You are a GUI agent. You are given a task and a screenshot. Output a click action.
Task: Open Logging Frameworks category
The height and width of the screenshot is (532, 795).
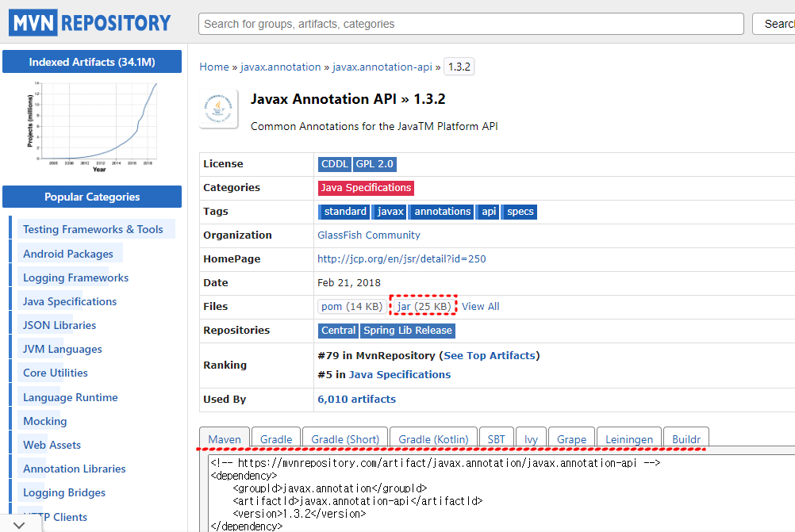tap(75, 277)
